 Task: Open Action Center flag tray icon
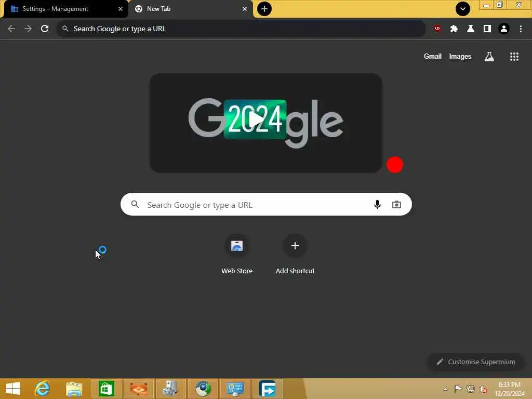tap(458, 389)
